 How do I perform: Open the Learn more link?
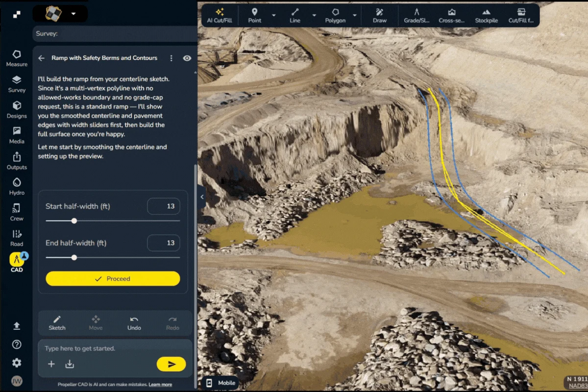point(160,385)
